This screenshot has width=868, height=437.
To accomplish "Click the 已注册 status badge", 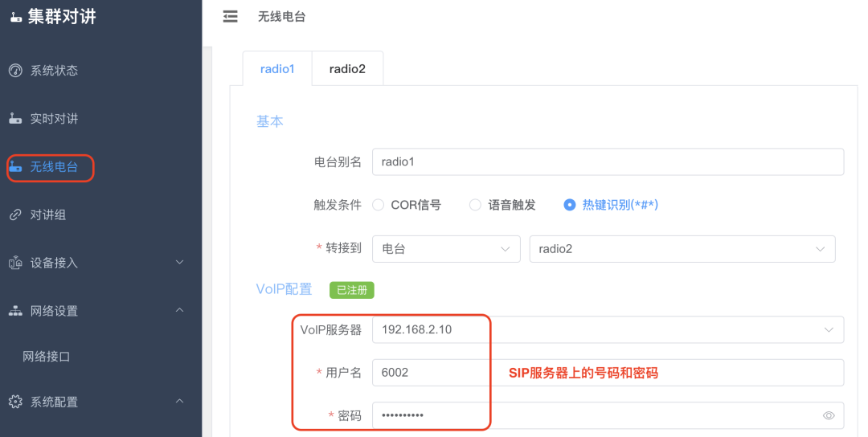I will coord(352,290).
